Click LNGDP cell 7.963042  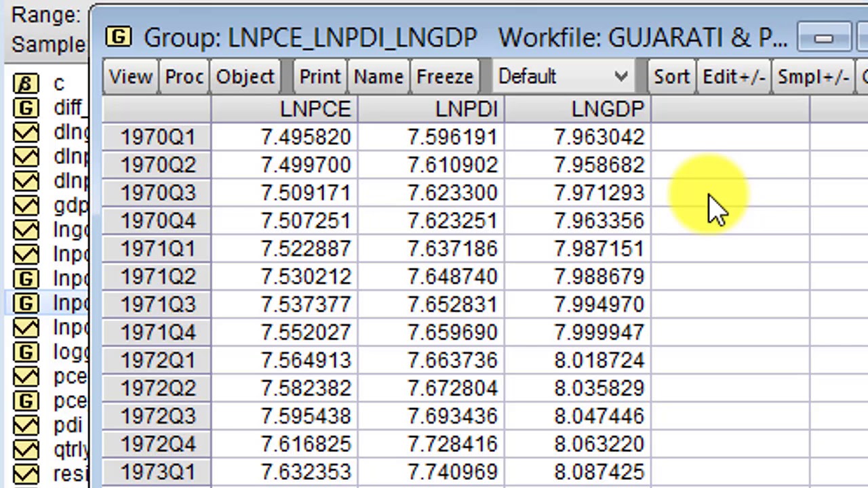tap(578, 137)
